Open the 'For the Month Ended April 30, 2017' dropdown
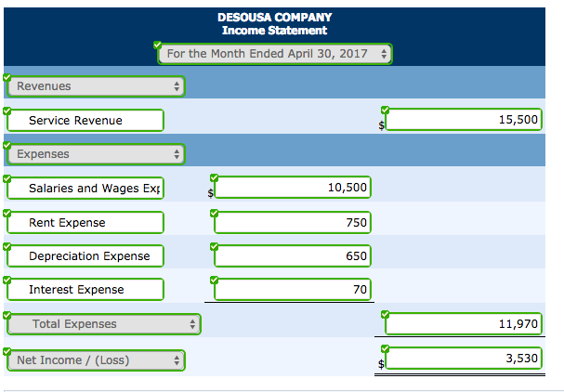The width and height of the screenshot is (564, 392). [275, 54]
